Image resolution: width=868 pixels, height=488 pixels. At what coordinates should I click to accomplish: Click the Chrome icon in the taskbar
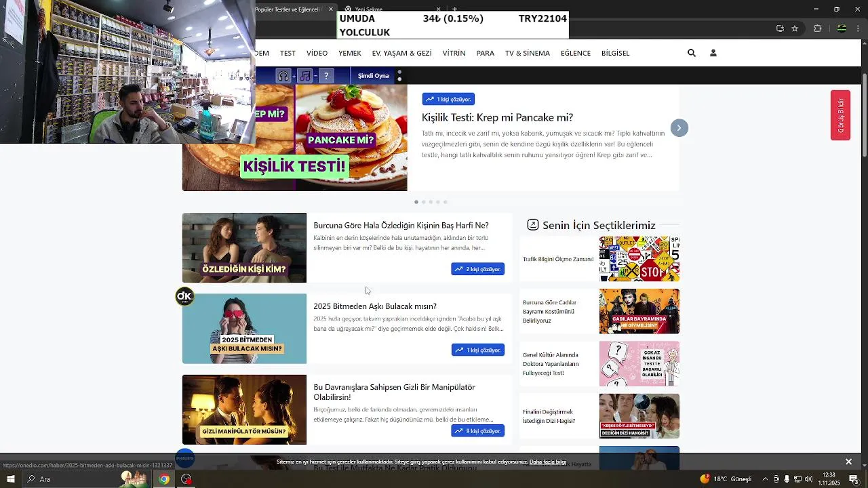tap(163, 479)
